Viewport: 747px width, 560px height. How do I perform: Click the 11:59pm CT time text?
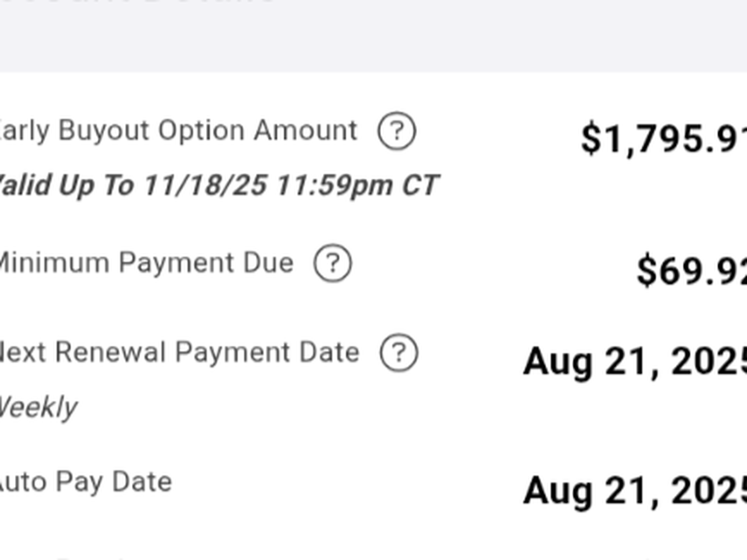[357, 185]
